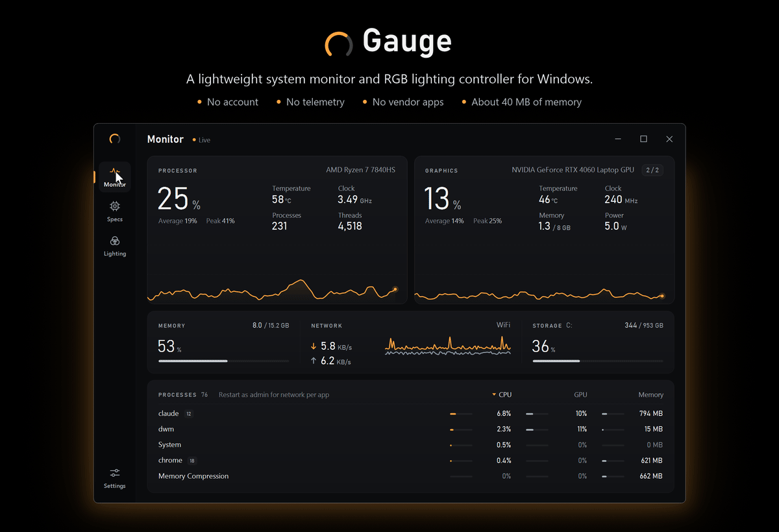This screenshot has height=532, width=779.
Task: Click chrome's 621 MB memory value
Action: pyautogui.click(x=651, y=461)
